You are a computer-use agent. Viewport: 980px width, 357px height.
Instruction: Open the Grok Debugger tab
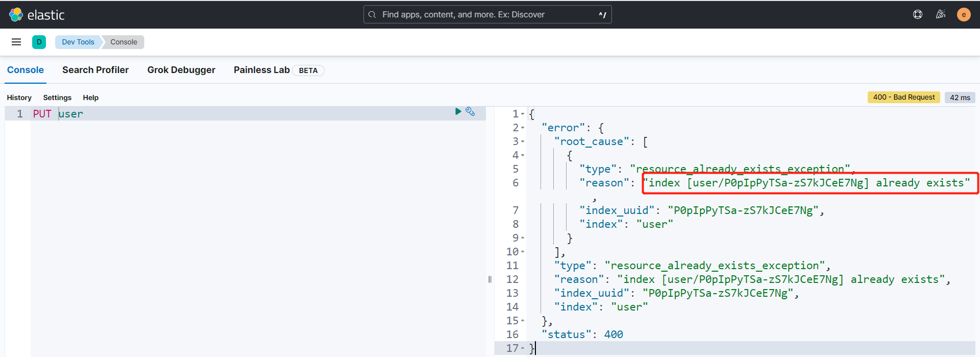coord(181,70)
